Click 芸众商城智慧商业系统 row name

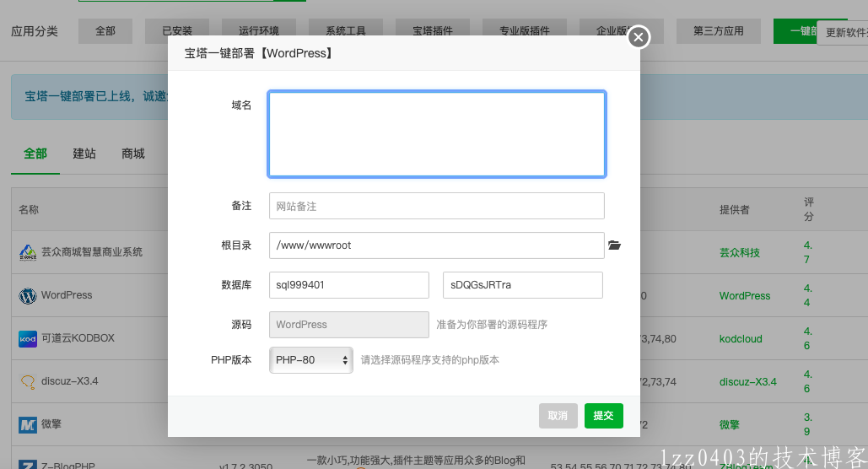(x=92, y=252)
